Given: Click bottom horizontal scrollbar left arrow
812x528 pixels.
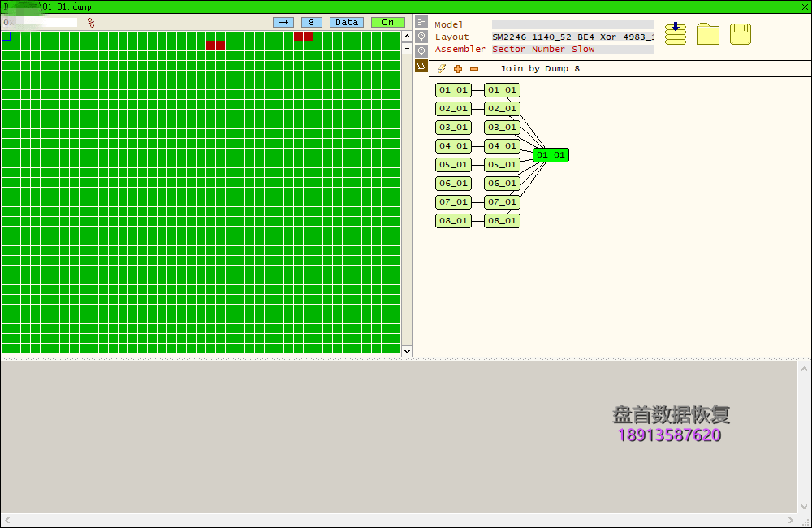Looking at the screenshot, I should (7, 520).
